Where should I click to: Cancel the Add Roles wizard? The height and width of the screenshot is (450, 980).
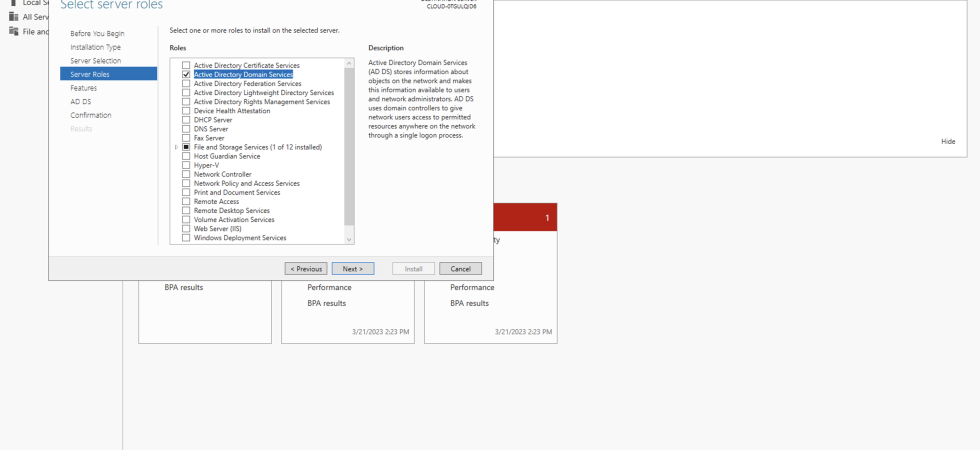[461, 269]
